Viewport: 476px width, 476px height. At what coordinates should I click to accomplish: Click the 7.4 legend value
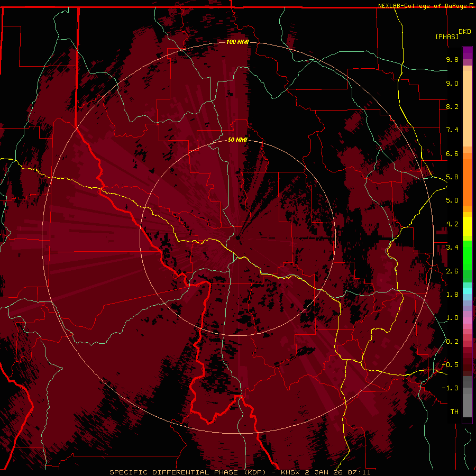452,130
